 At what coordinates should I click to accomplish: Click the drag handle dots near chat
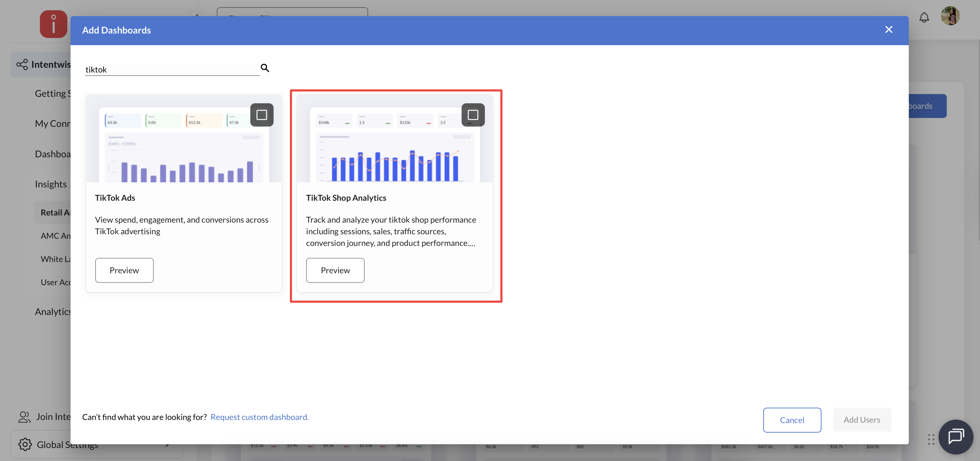point(931,439)
